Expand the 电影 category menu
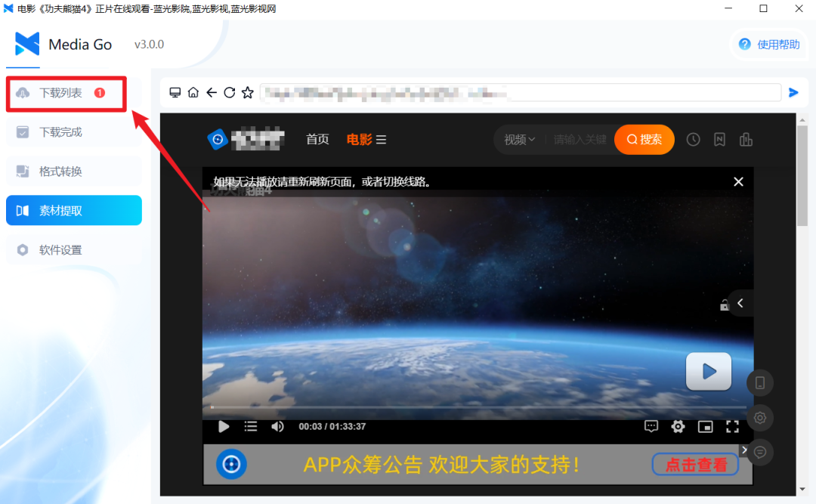816x504 pixels. pos(366,140)
